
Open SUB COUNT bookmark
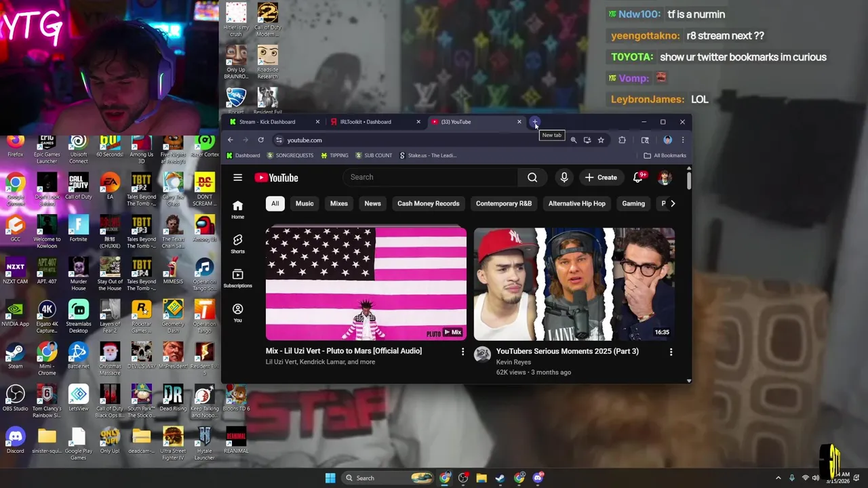pos(374,155)
